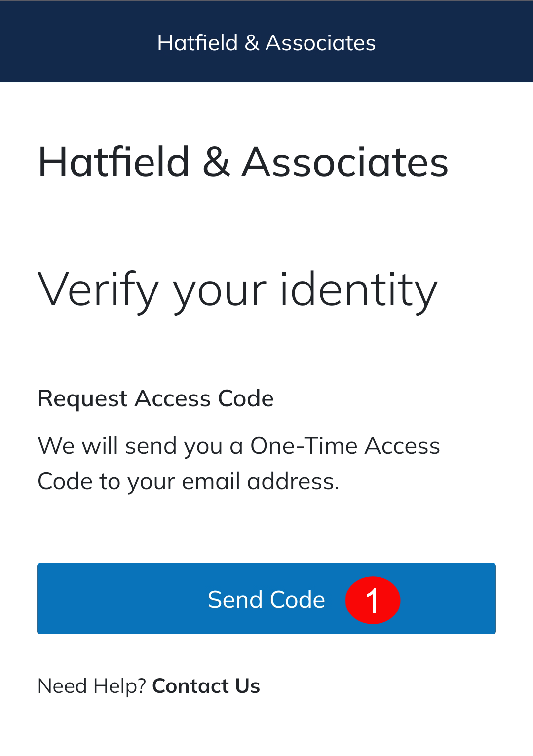Click the Verify your identity heading
Screen dimensions: 533x756
pos(237,290)
